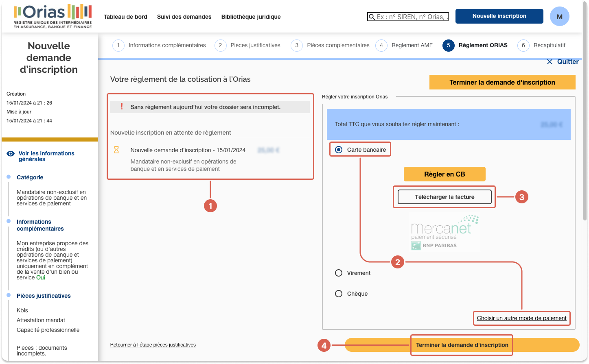Click the X Quitter icon to exit
Viewport: 589px width, 364px height.
tap(550, 61)
